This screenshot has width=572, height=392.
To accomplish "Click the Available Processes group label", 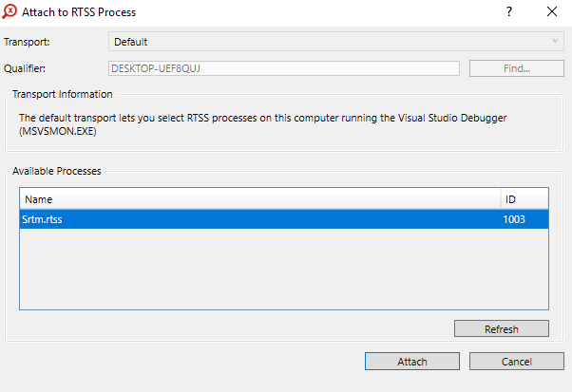I will point(56,171).
